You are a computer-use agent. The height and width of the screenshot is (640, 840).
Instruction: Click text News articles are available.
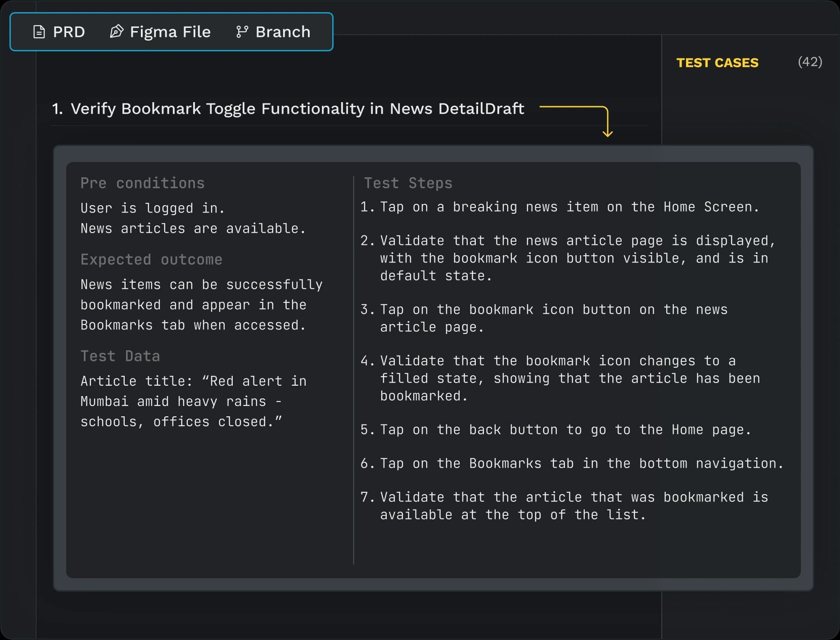coord(193,228)
